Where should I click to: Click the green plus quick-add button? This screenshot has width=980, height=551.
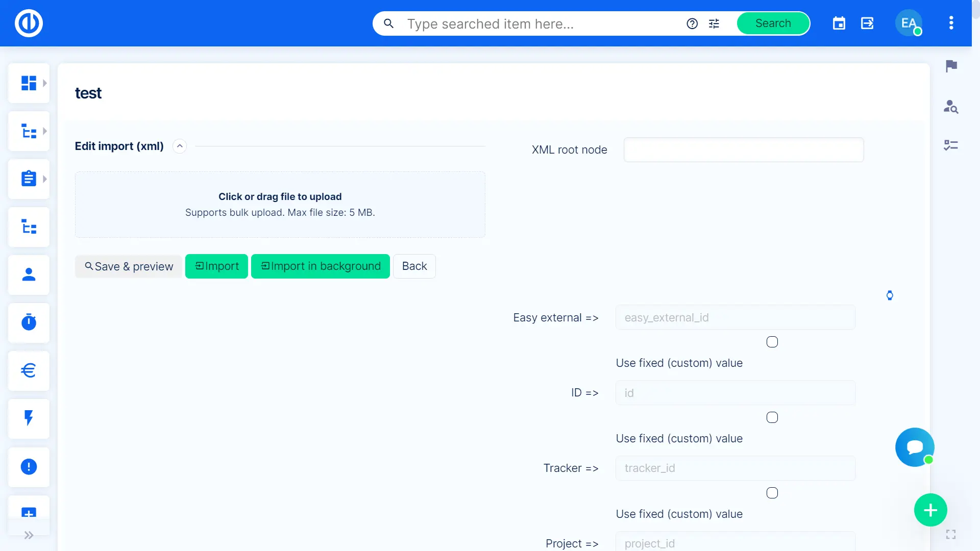point(930,510)
